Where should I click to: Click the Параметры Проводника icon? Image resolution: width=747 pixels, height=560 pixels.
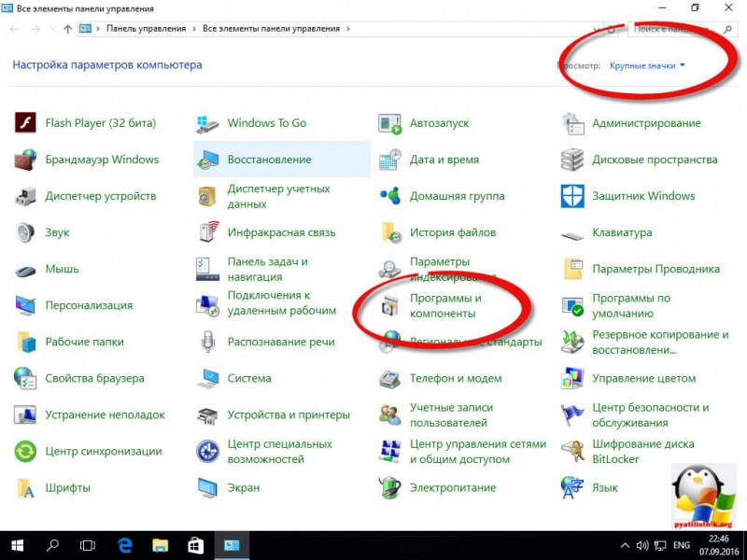(572, 269)
